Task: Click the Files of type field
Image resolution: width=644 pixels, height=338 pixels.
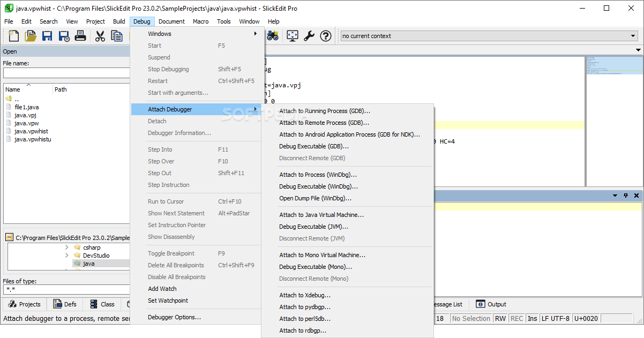Action: click(66, 290)
